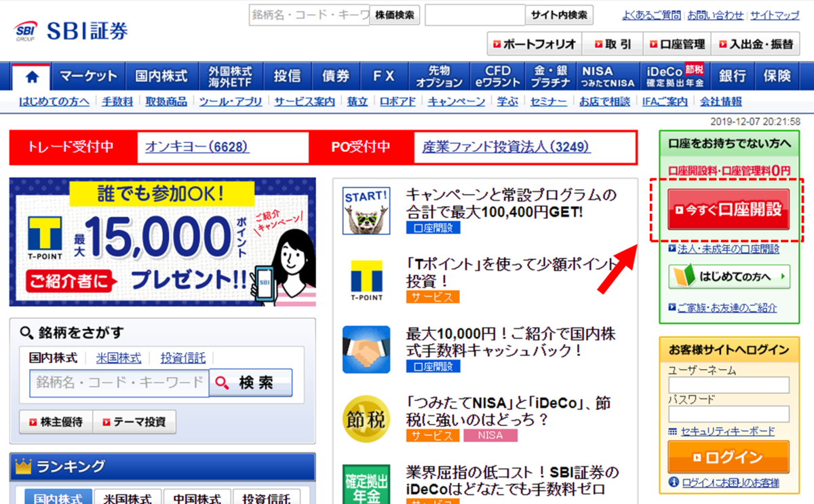Open the セキュリティキーボード link
This screenshot has height=504, width=814.
coord(727,431)
